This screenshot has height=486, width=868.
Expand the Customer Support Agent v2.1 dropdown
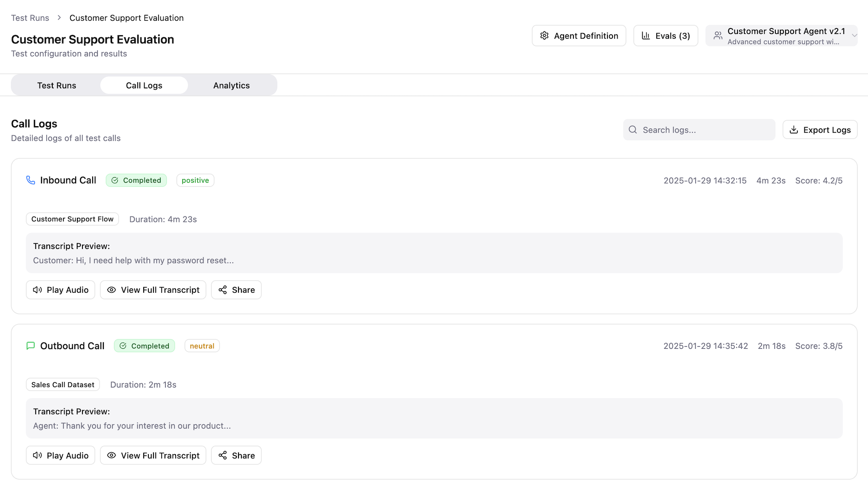pyautogui.click(x=854, y=36)
